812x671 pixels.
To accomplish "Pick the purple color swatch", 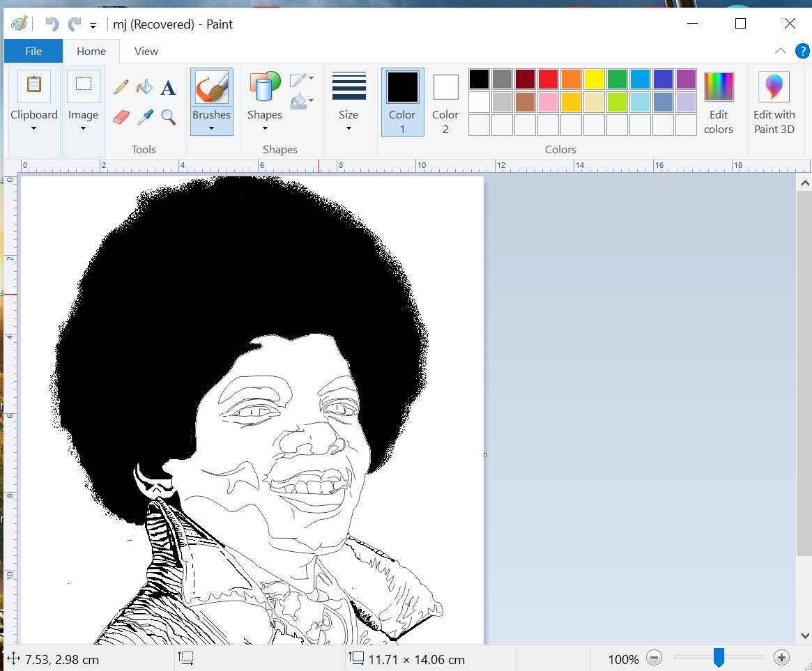I will coord(686,79).
